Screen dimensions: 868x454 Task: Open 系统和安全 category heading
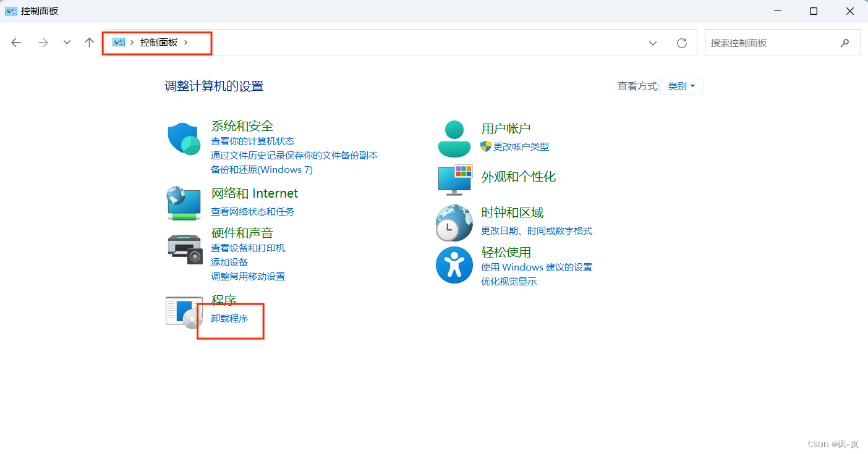coord(242,126)
